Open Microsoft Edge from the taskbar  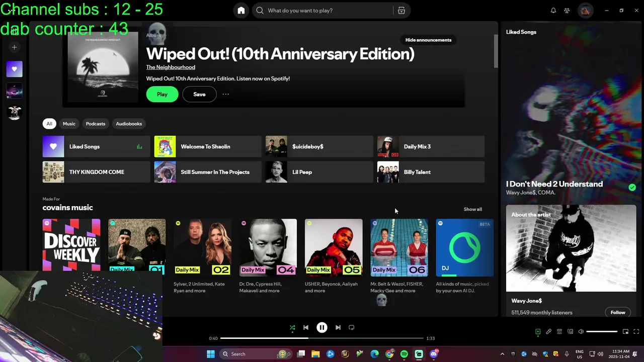point(374,354)
